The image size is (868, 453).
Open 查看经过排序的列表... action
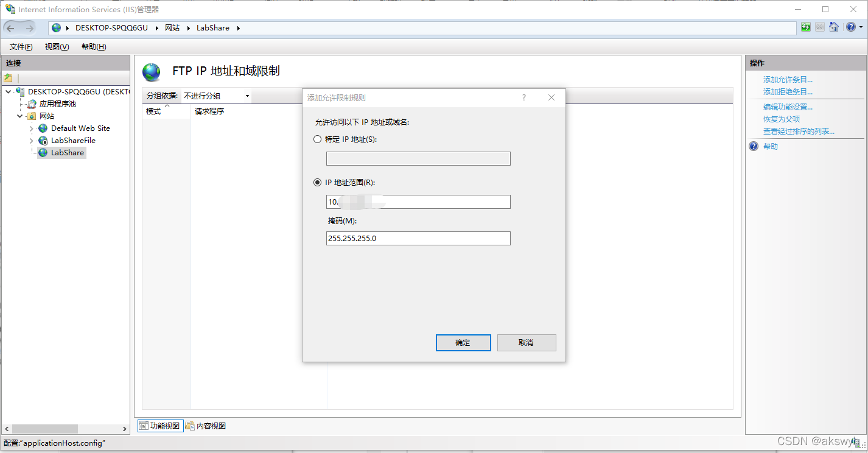(799, 132)
